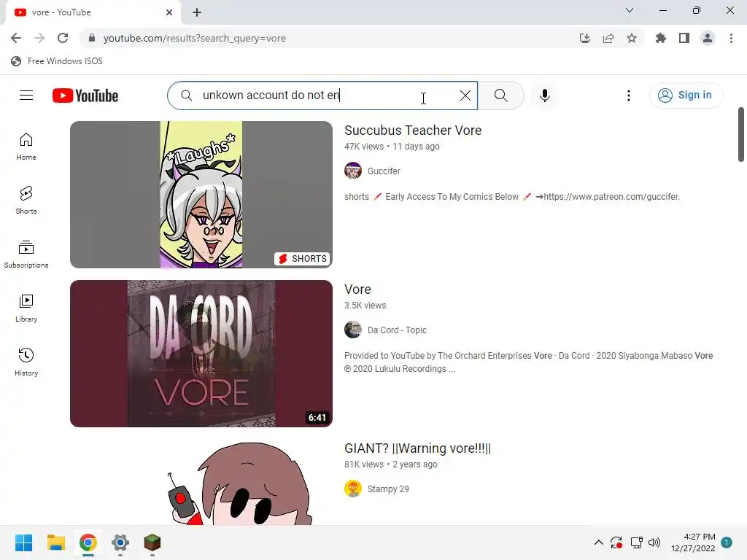Open the Free Windows ISOS bookmark

pos(57,61)
